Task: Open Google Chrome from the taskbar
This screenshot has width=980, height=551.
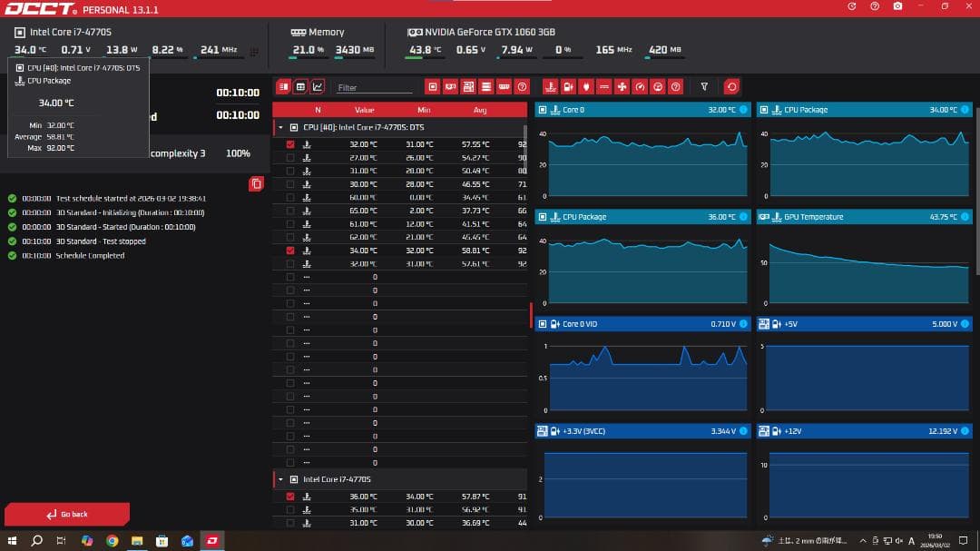Action: pyautogui.click(x=112, y=540)
